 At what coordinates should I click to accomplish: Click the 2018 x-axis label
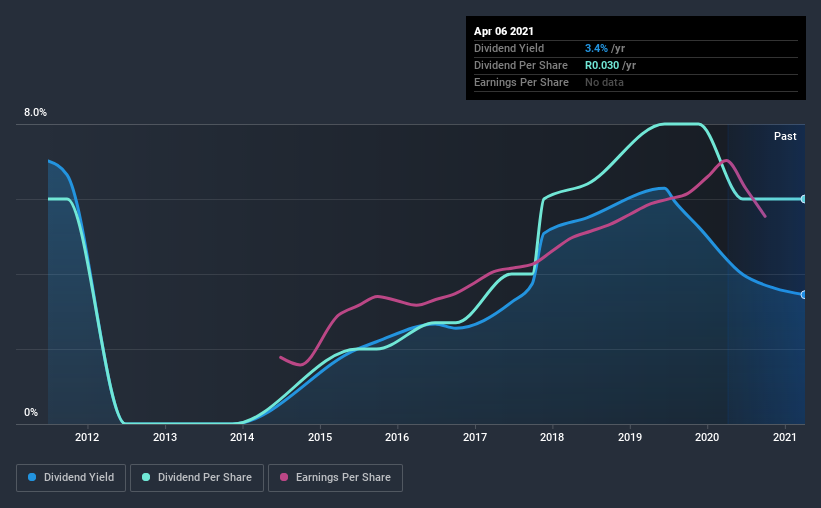point(552,437)
